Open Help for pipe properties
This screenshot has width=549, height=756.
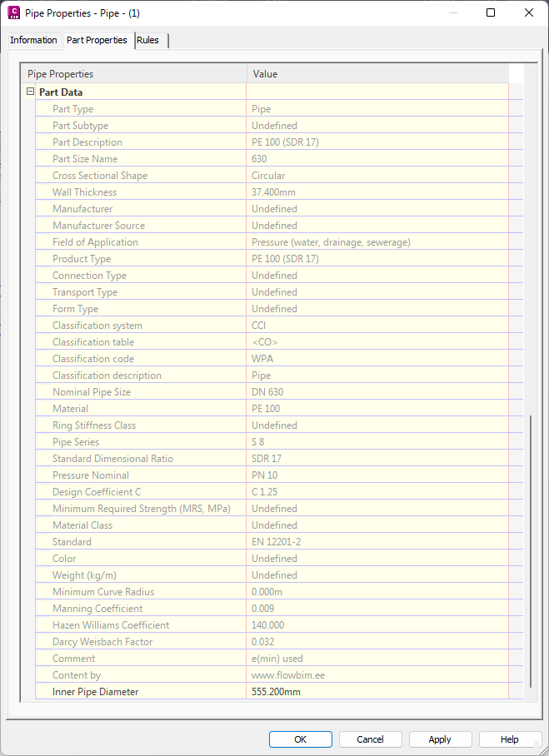[510, 739]
